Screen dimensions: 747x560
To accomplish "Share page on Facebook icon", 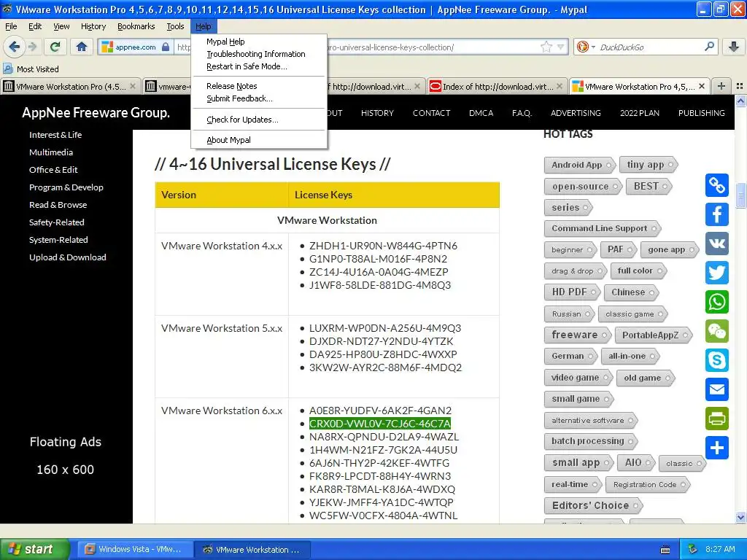I will point(717,214).
